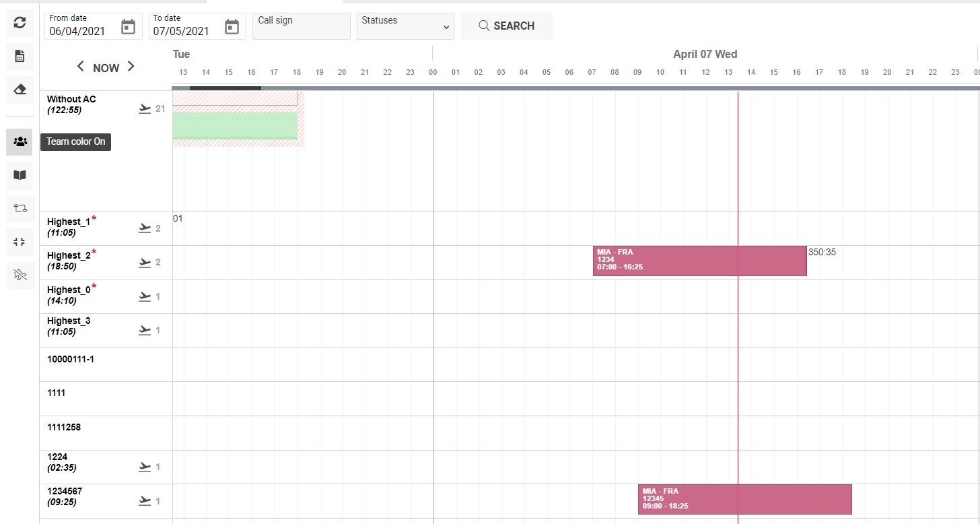Click the Call sign input field
980x524 pixels.
pos(301,26)
